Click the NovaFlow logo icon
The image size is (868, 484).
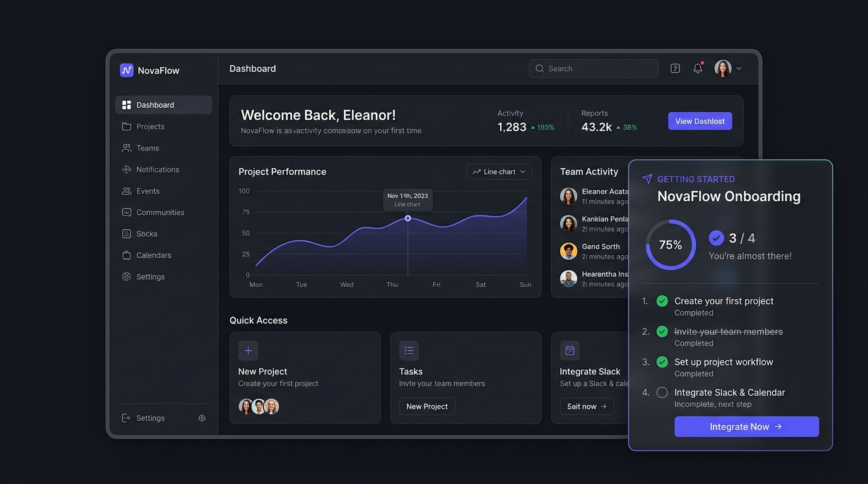[127, 70]
